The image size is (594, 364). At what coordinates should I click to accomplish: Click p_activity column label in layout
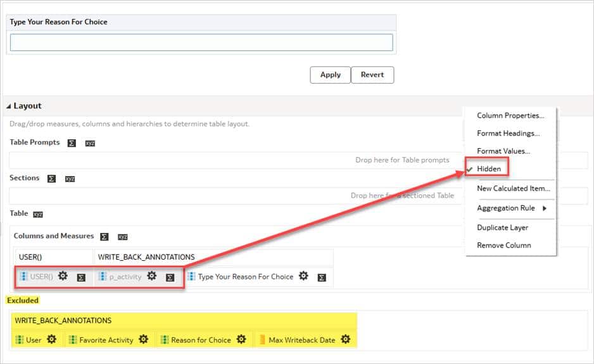tap(125, 277)
